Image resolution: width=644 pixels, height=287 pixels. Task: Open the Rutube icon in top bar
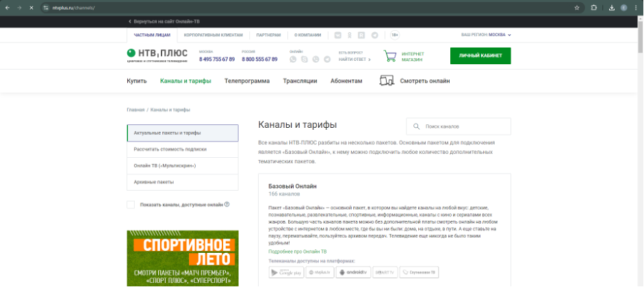(x=361, y=36)
